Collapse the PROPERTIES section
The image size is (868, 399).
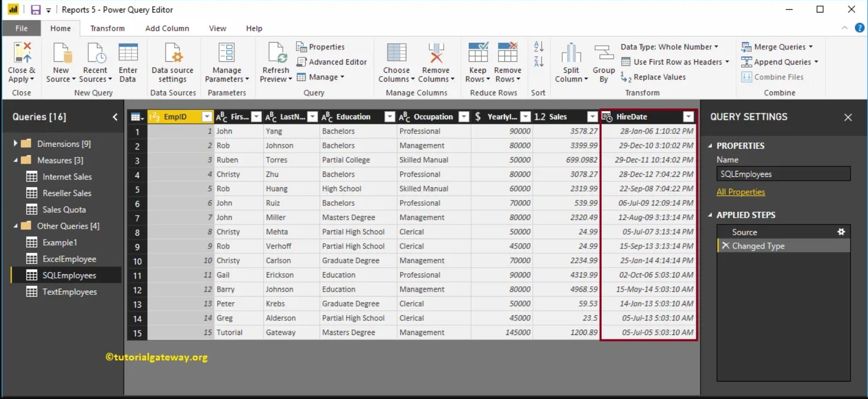point(710,146)
